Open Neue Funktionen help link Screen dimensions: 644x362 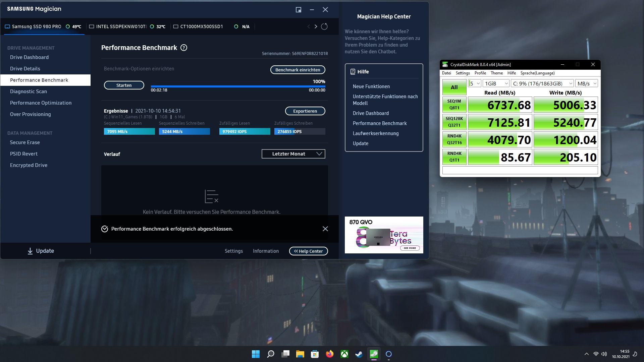pyautogui.click(x=371, y=86)
